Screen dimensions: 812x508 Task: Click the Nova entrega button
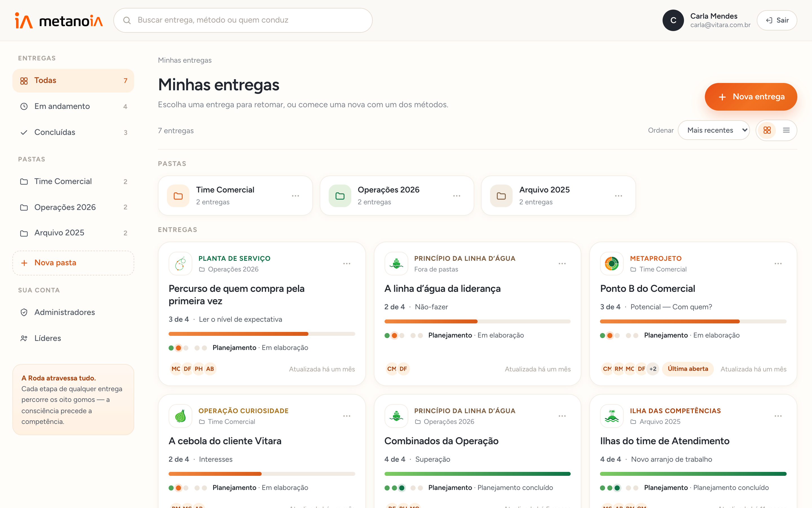tap(751, 97)
